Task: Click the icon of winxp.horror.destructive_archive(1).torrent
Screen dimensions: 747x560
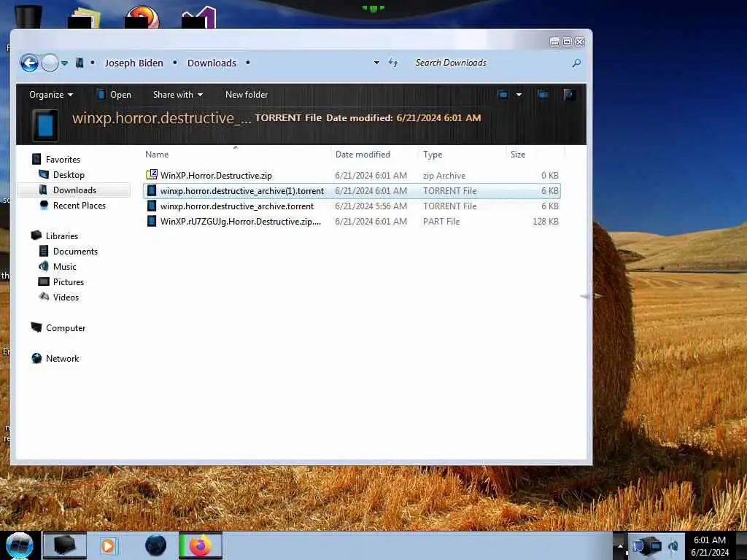Action: pos(152,190)
